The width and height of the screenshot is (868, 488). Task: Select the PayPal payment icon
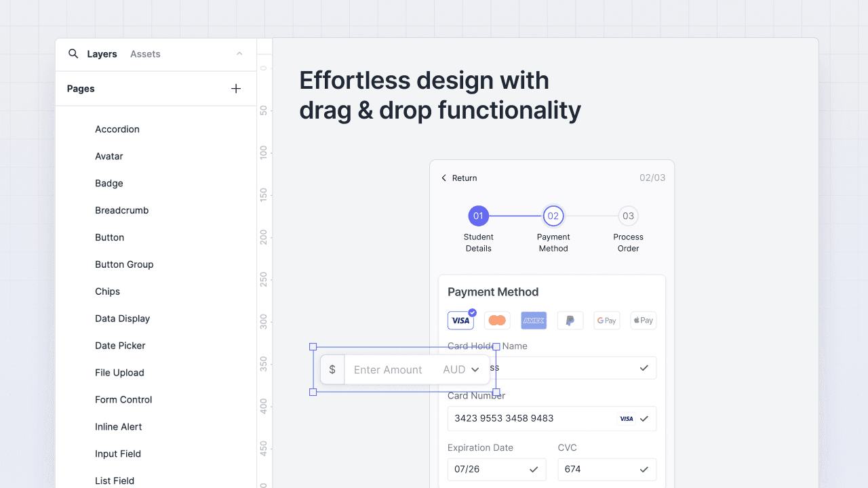(570, 321)
